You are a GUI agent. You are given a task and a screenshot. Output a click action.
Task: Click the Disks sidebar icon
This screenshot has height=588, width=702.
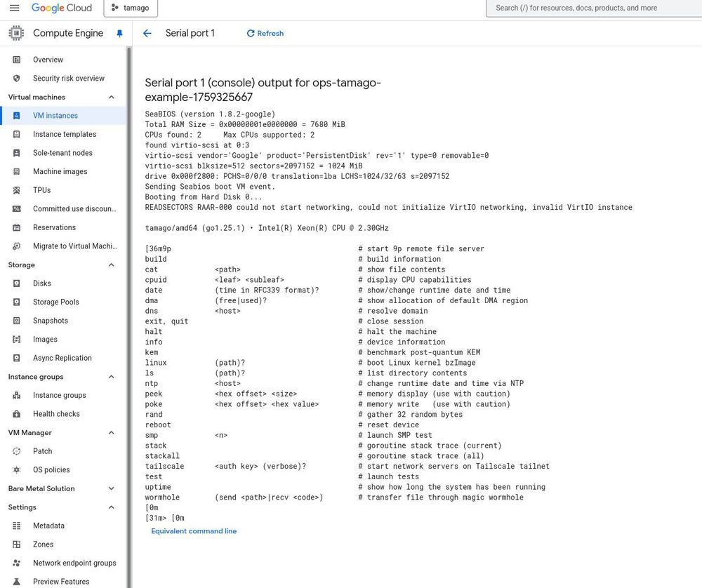(17, 283)
